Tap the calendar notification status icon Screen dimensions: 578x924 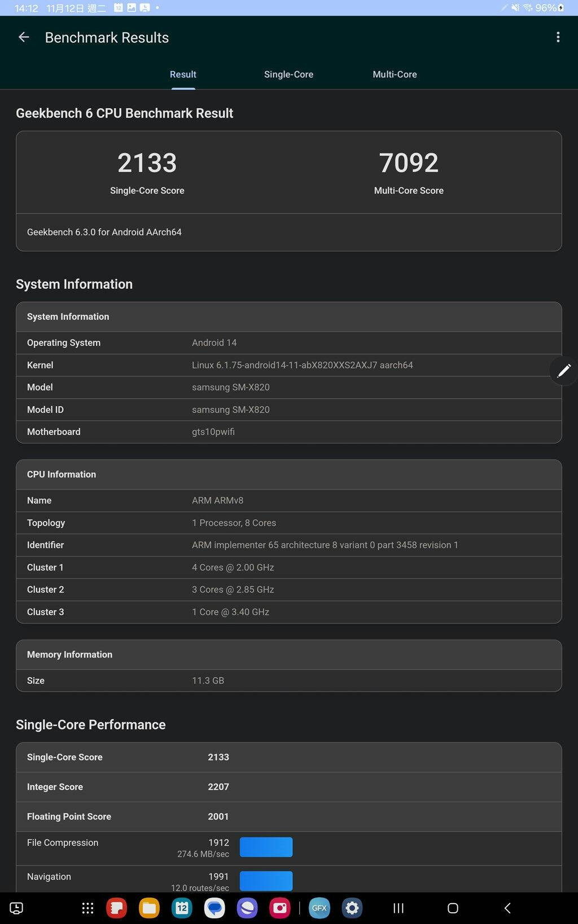(x=119, y=7)
